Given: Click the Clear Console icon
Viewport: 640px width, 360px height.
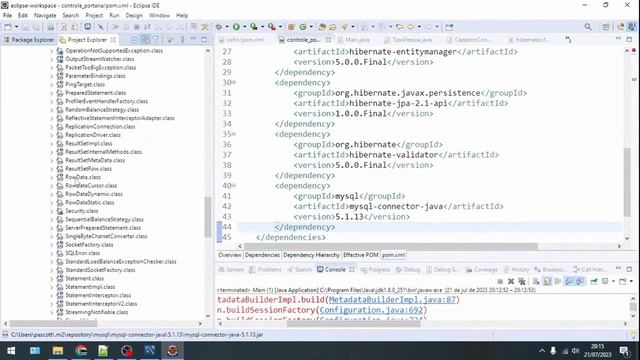Looking at the screenshot, I should click(x=536, y=281).
